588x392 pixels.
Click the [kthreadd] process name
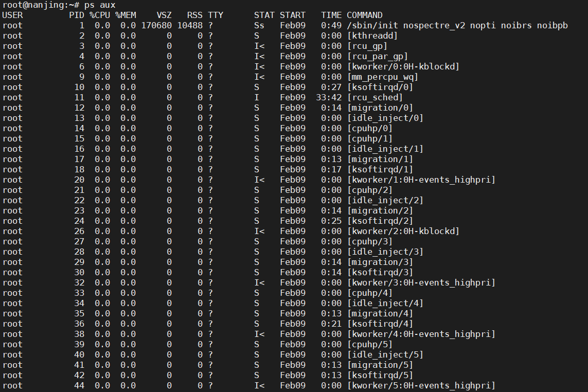(x=372, y=35)
